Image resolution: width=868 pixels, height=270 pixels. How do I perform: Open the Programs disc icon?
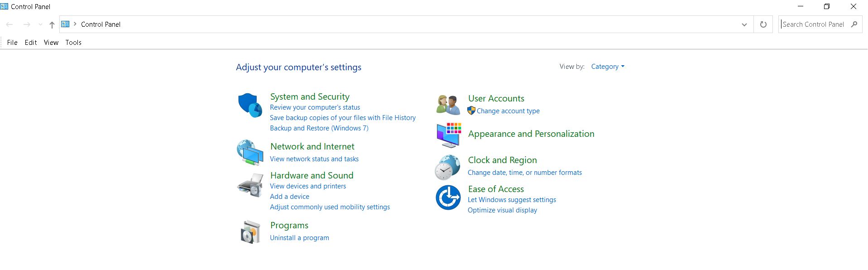point(250,232)
